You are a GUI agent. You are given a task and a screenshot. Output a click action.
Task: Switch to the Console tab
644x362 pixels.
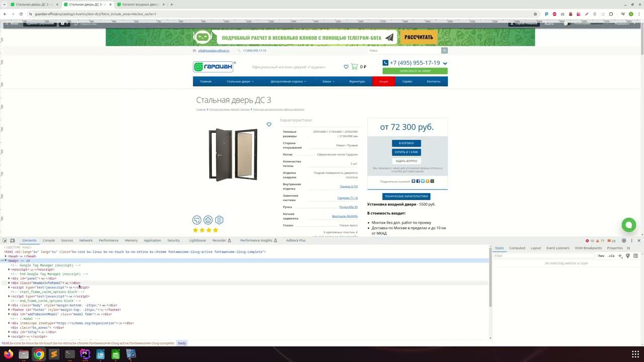49,240
